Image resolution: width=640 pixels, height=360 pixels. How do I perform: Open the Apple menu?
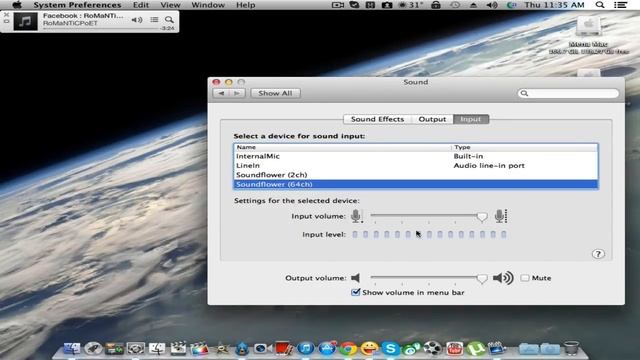pos(17,5)
